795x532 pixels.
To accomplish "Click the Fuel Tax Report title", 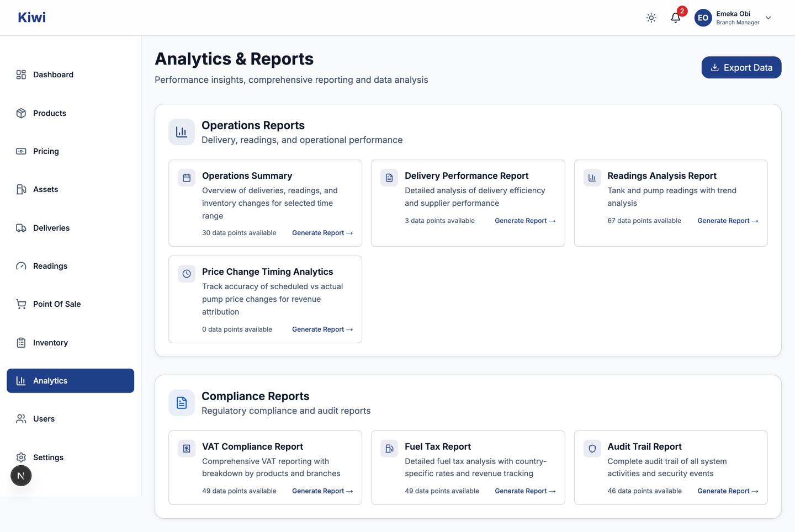I will coord(438,446).
